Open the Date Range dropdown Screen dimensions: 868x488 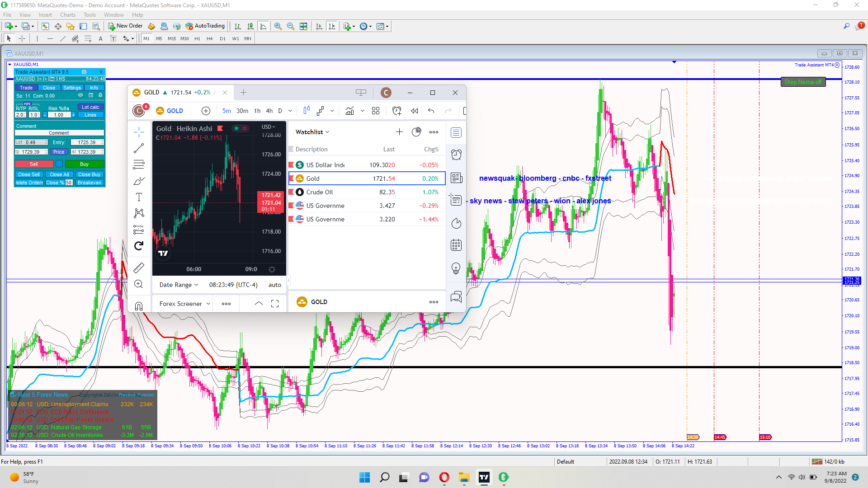[179, 285]
